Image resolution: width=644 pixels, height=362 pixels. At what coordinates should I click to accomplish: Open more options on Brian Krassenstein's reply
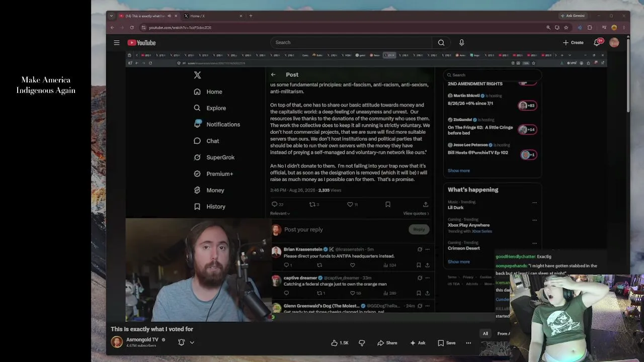coord(427,249)
